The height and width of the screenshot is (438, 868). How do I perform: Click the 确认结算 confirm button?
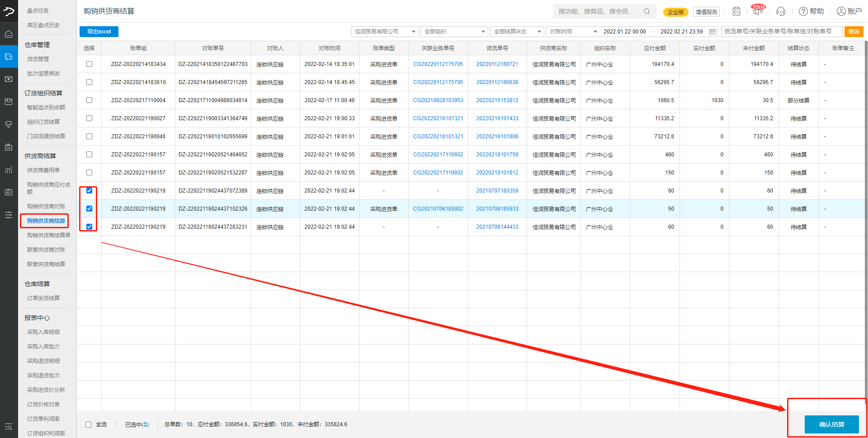click(831, 424)
